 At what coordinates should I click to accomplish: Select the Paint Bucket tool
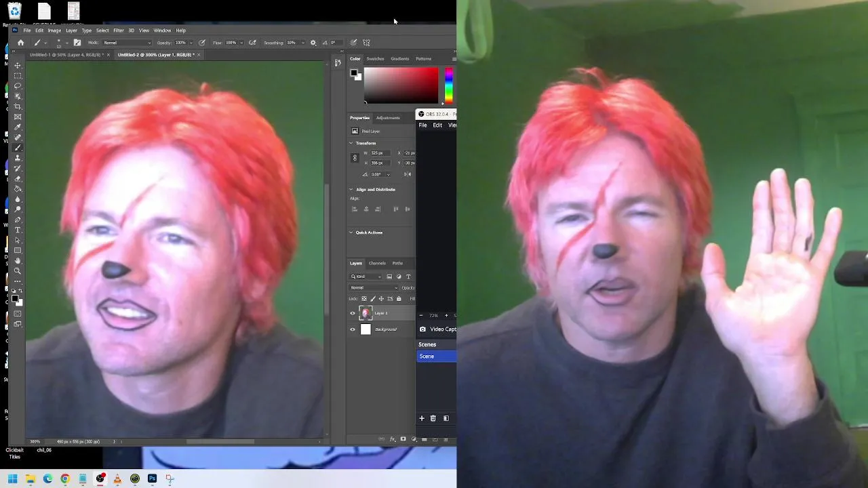click(18, 188)
